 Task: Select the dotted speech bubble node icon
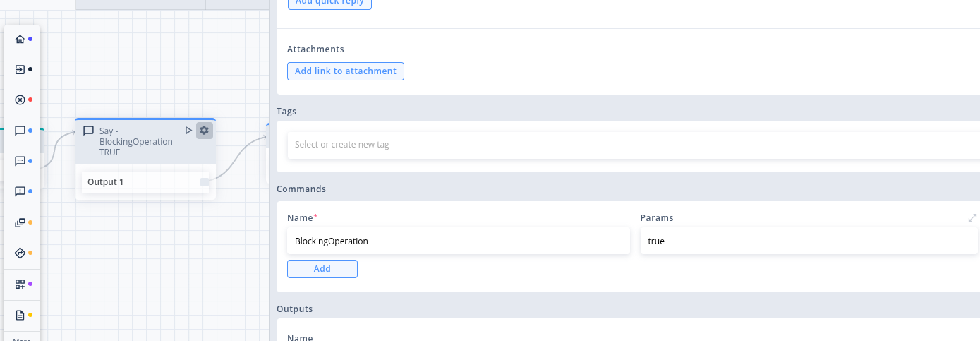pyautogui.click(x=20, y=161)
